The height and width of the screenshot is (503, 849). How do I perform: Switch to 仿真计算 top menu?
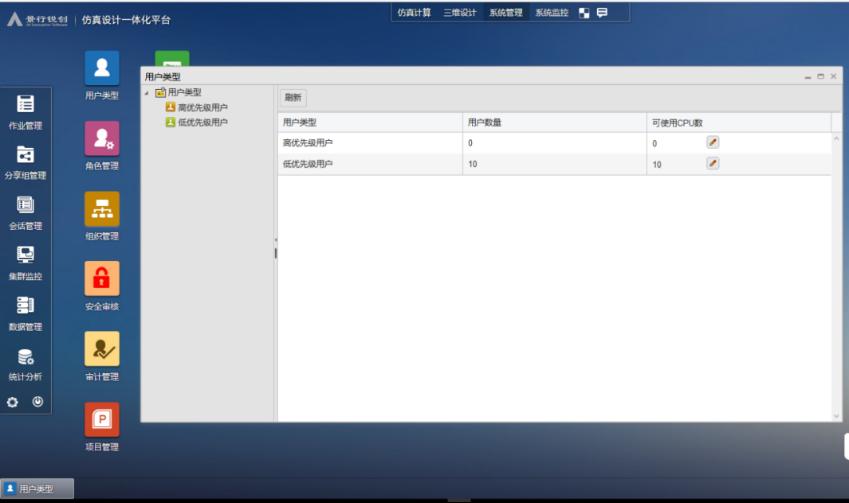415,13
